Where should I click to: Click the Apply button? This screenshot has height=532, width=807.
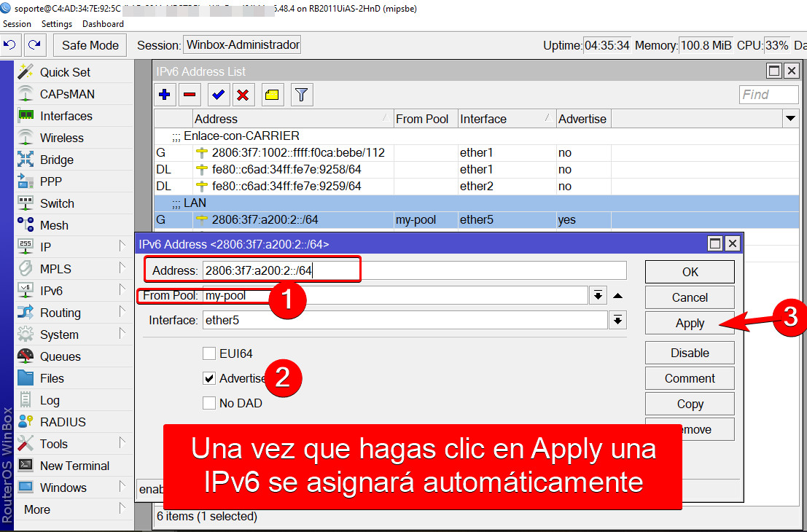(x=689, y=323)
